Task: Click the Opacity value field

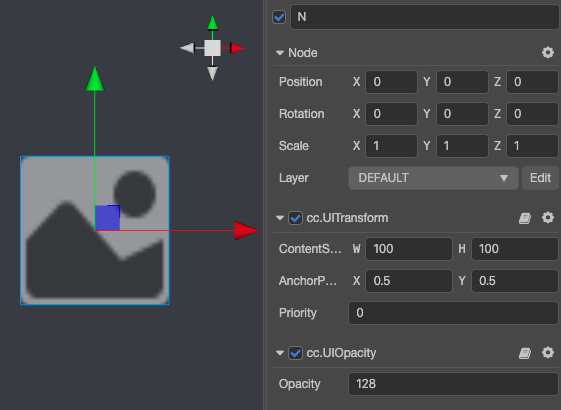Action: pyautogui.click(x=453, y=384)
